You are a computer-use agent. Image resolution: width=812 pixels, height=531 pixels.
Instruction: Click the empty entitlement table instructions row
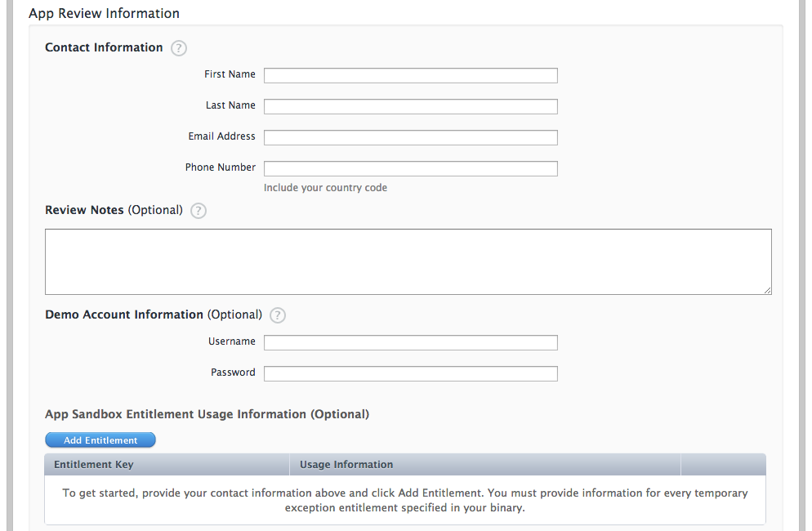coord(404,499)
